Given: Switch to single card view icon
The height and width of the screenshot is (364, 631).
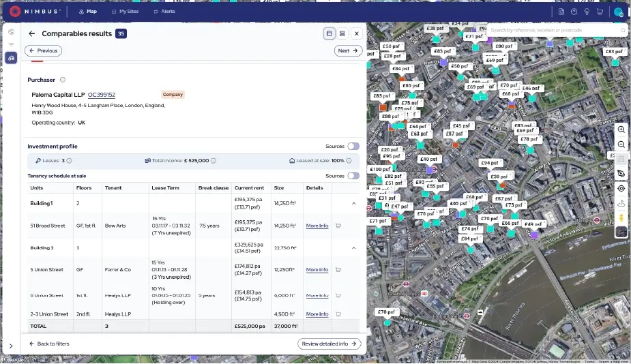Looking at the screenshot, I should (329, 34).
